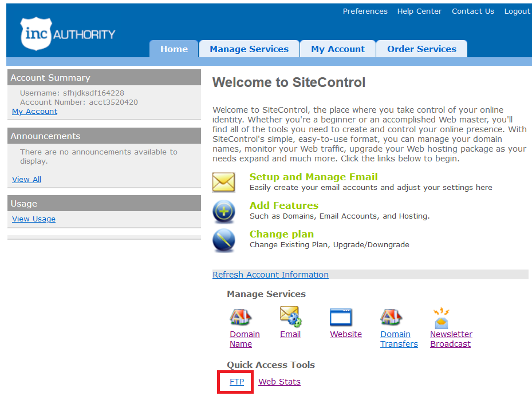Open the Domain Name text link
The image size is (532, 400).
[245, 339]
